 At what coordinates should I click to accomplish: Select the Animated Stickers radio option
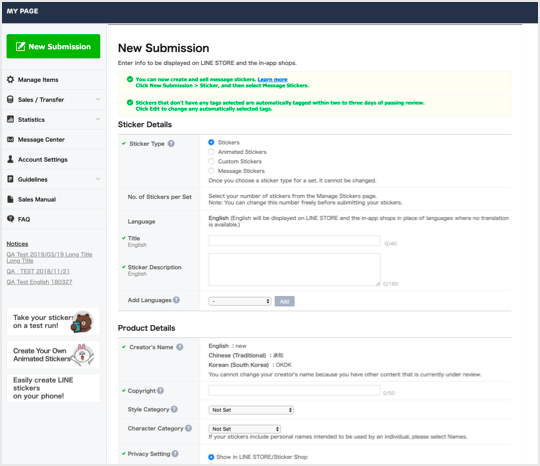(x=211, y=152)
